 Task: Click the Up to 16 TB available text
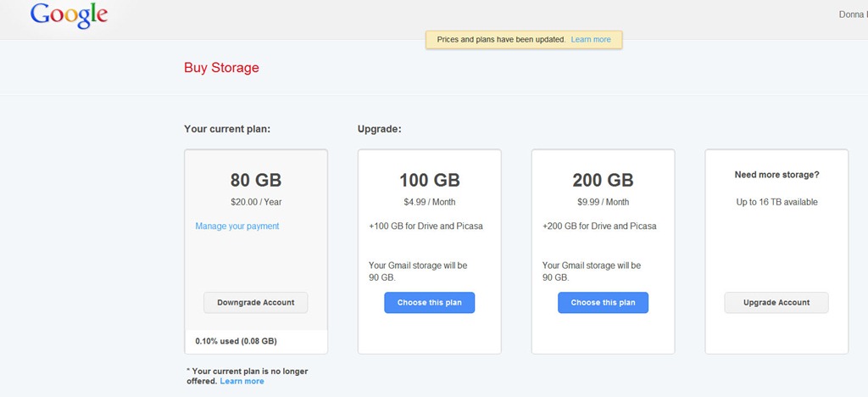[776, 202]
